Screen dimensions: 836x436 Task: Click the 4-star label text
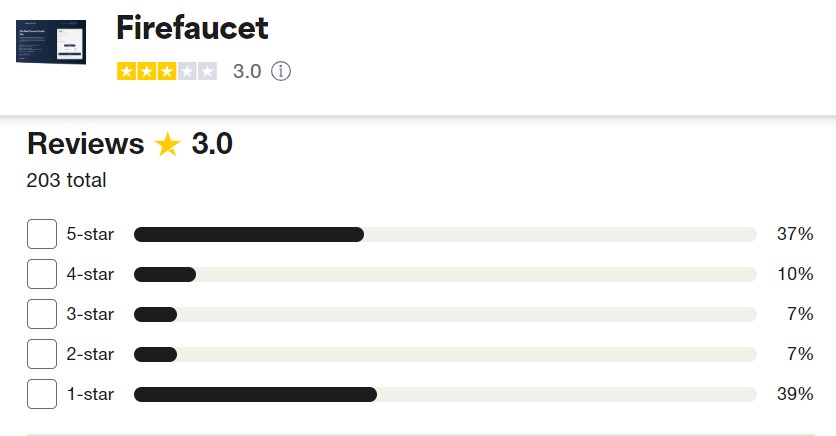(x=90, y=274)
